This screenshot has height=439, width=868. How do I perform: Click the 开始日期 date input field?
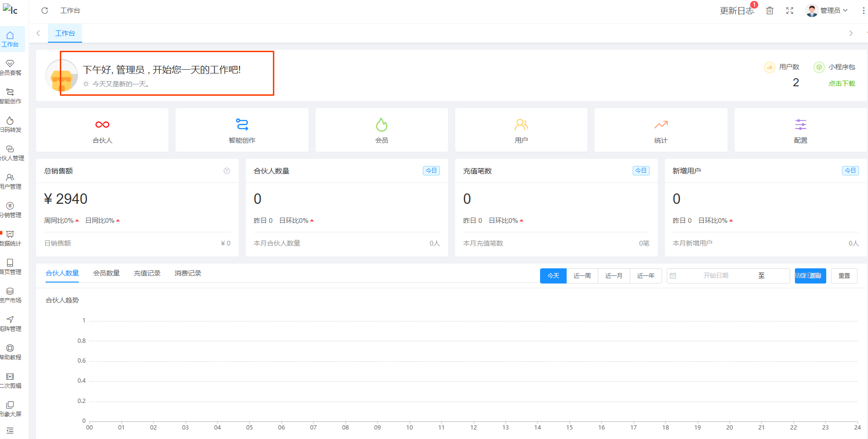(x=715, y=276)
